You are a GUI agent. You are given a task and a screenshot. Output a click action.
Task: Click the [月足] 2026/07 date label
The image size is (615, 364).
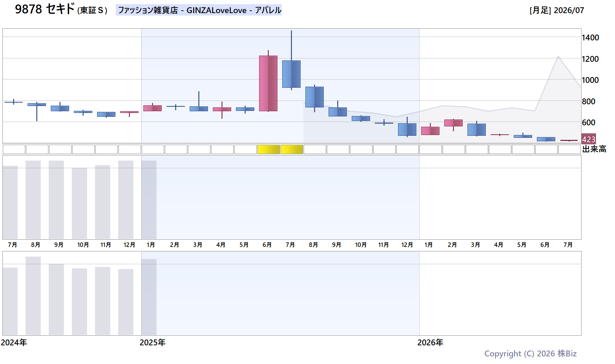click(557, 10)
